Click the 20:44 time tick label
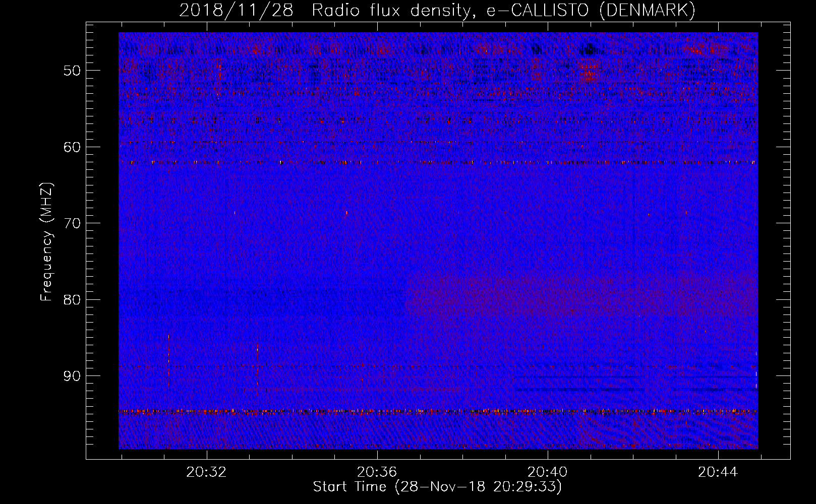The image size is (816, 504). [x=718, y=472]
